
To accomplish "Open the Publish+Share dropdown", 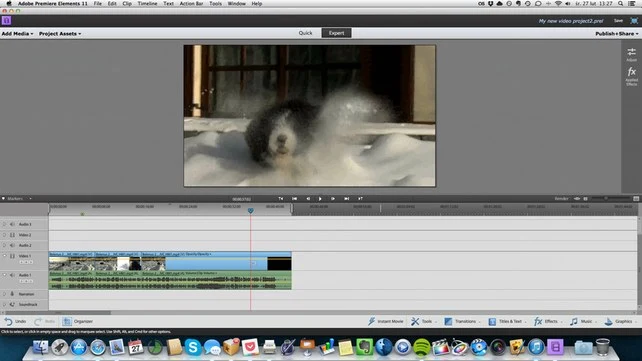I will [x=617, y=34].
